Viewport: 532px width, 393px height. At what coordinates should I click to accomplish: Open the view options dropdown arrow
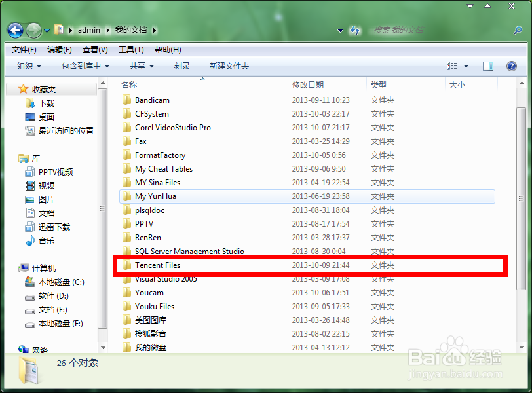tap(466, 66)
